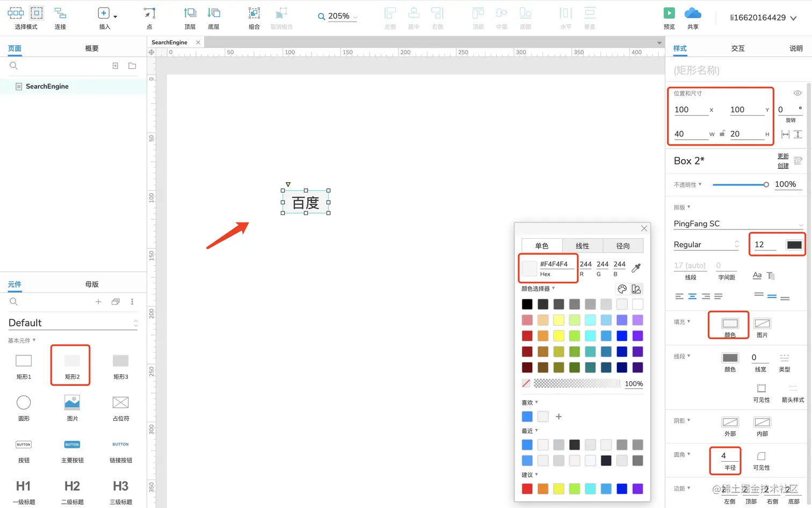Switch to the 说明 notes tab
The width and height of the screenshot is (812, 508).
coord(796,48)
